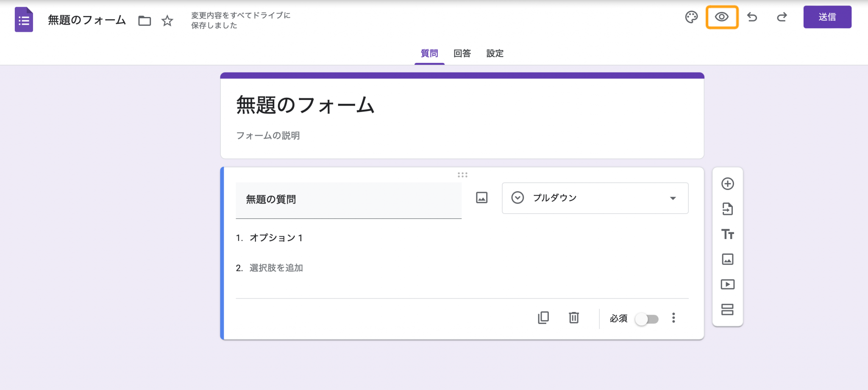Toggle the 必須 (required) switch
The width and height of the screenshot is (868, 390).
(x=646, y=319)
